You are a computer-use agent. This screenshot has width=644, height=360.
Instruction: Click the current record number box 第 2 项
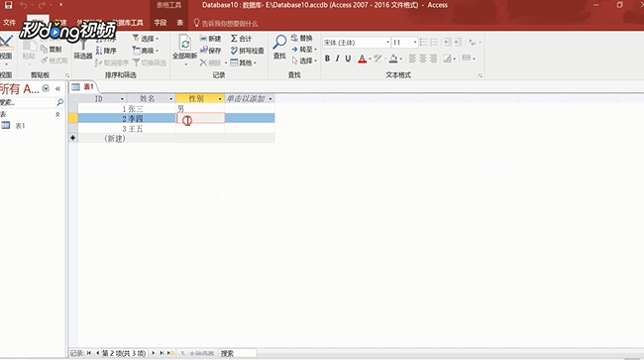[x=124, y=353]
